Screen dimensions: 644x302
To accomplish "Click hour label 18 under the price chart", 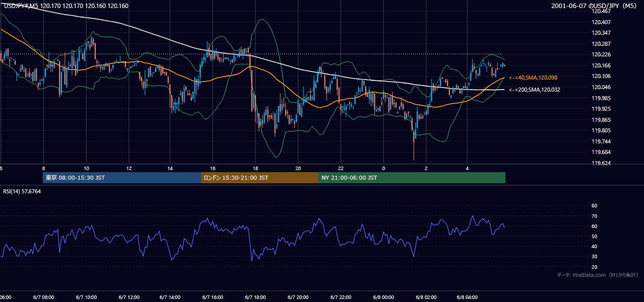I will pos(255,169).
